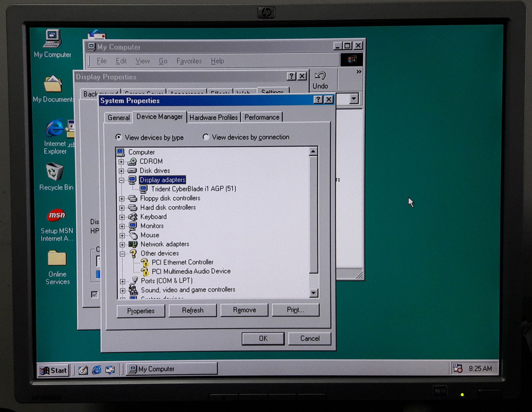Select the Network adapters card icon
Screen dimensions: 532x412
133,244
